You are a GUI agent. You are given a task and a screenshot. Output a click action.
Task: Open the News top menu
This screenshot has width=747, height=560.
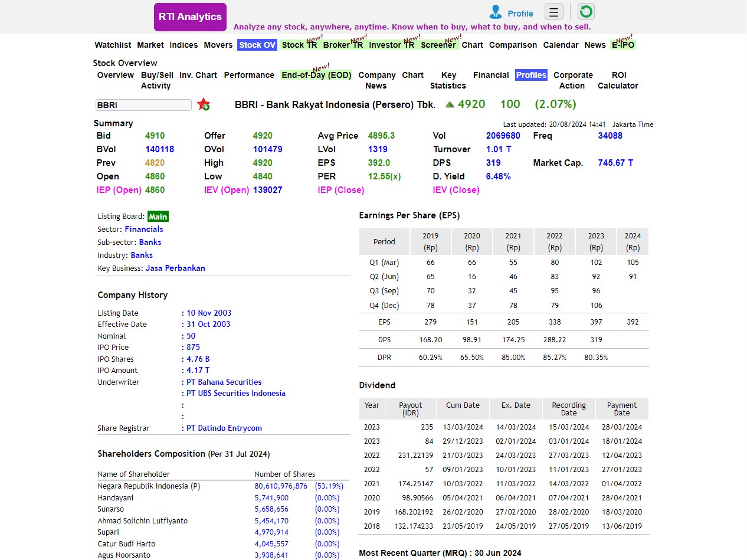pos(595,45)
